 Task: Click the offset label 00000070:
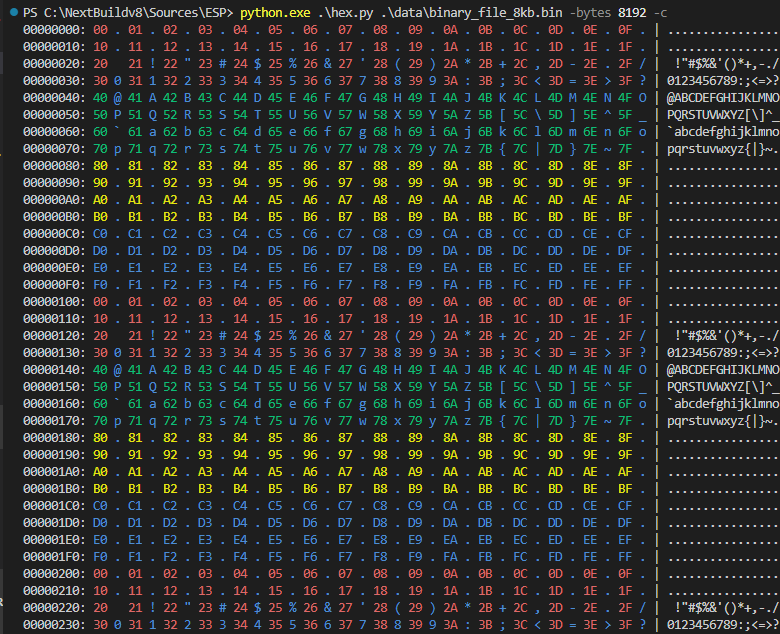pyautogui.click(x=54, y=149)
